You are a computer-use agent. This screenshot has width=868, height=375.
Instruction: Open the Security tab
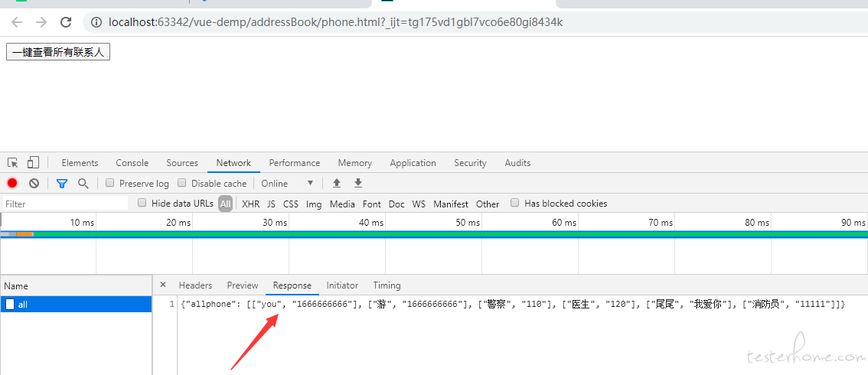pos(470,162)
